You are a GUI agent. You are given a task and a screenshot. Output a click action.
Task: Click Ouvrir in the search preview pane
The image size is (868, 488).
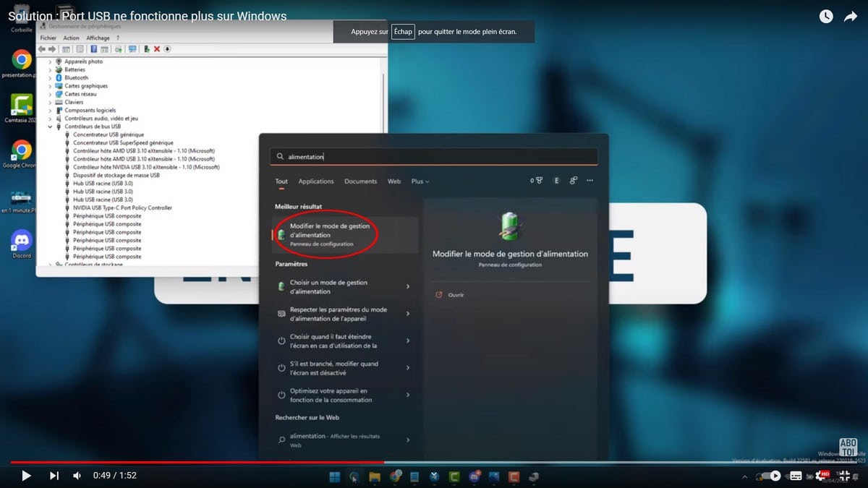[x=456, y=295]
